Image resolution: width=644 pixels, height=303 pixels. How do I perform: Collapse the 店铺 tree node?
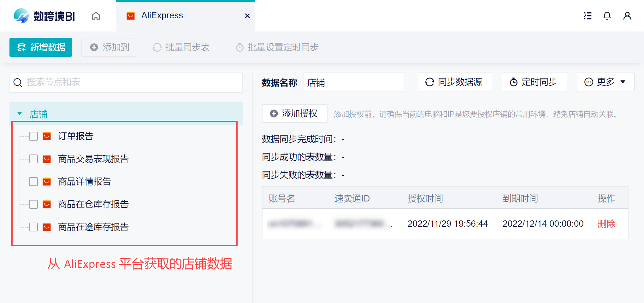point(20,114)
